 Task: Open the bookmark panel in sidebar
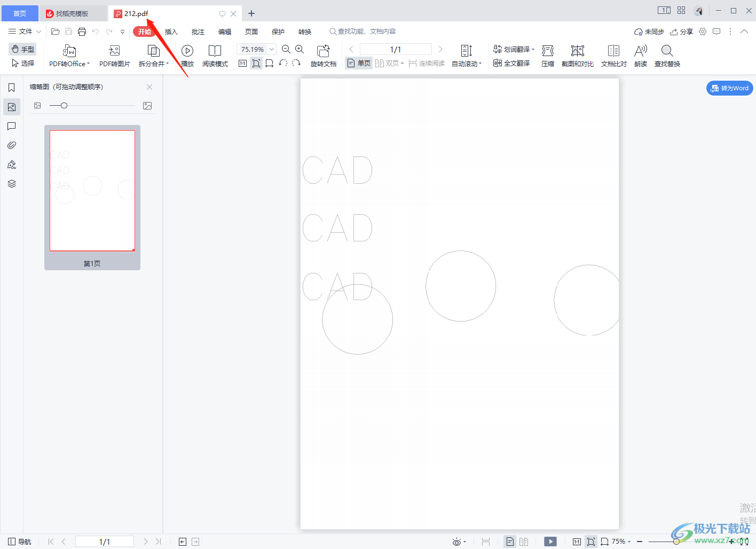(x=12, y=88)
